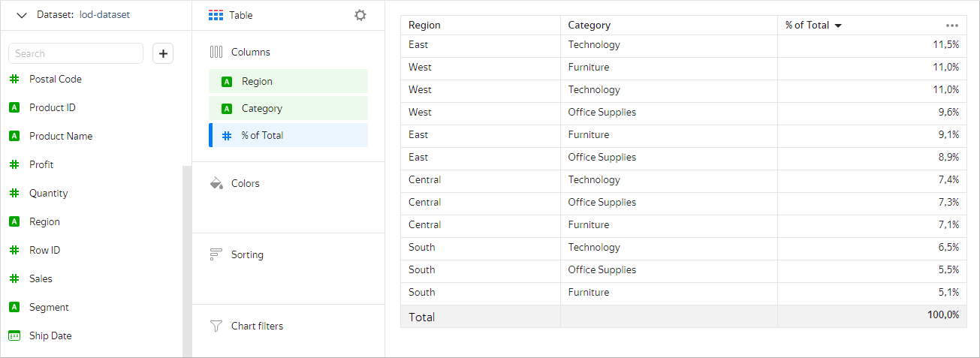Screen dimensions: 980x358
Task: Click the Colors paint bucket icon
Action: (216, 183)
